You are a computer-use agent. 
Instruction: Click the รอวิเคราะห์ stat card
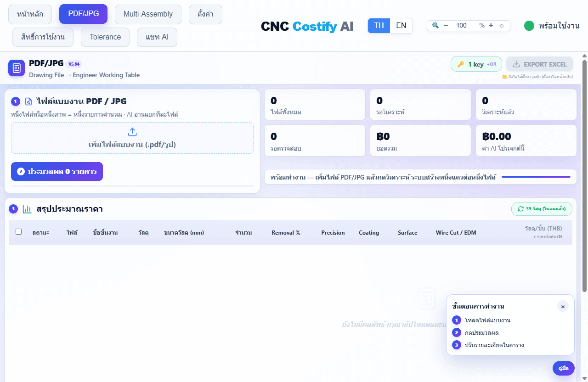click(x=420, y=105)
